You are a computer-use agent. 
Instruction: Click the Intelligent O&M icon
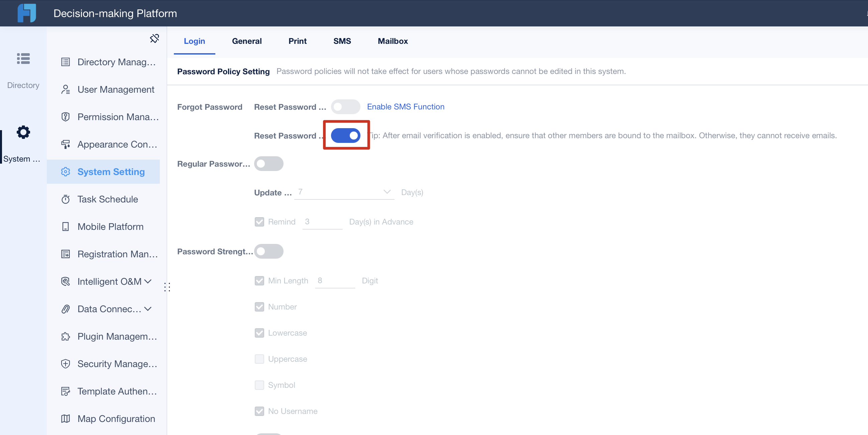click(x=66, y=281)
